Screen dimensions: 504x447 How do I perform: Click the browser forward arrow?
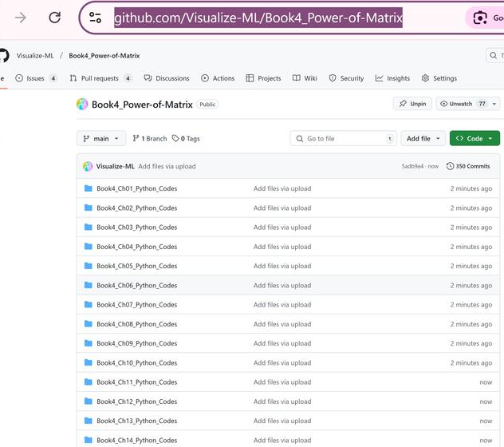[21, 18]
